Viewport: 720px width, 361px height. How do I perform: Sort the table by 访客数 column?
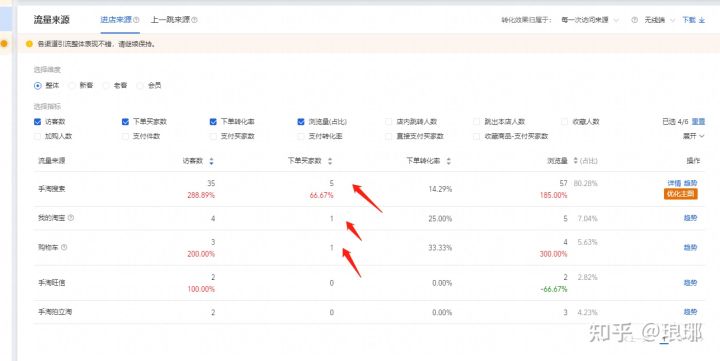pos(211,161)
